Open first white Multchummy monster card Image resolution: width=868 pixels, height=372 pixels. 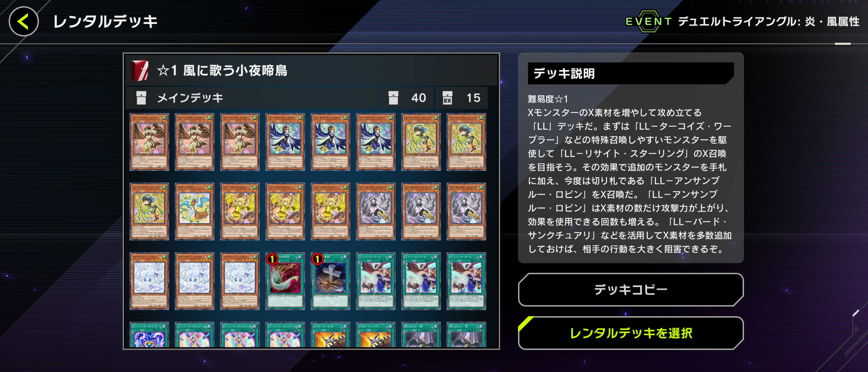coord(149,281)
